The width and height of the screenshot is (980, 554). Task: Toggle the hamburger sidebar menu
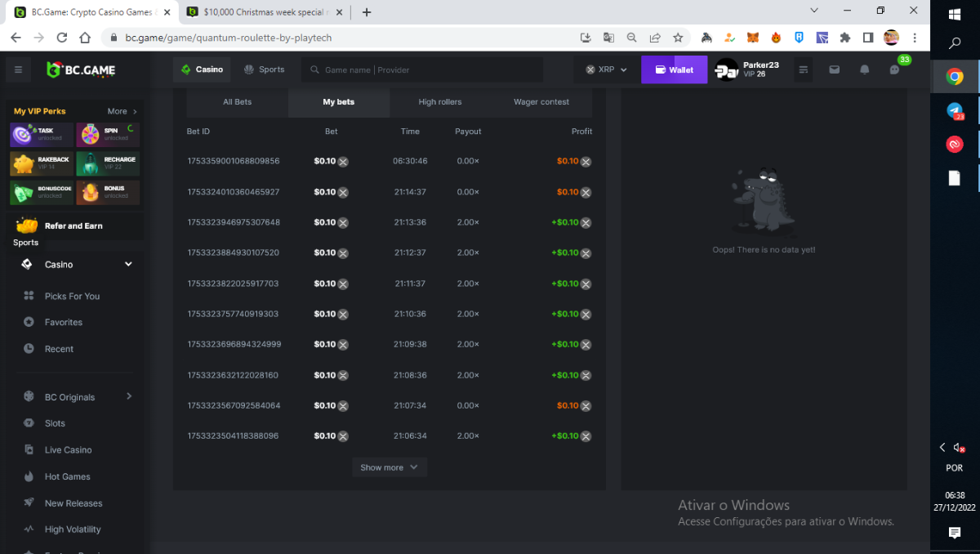18,70
